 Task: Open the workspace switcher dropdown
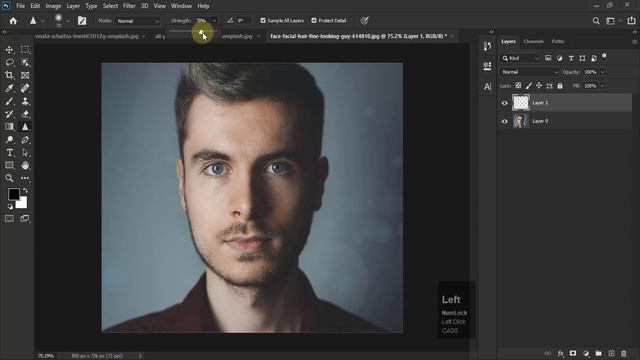pyautogui.click(x=613, y=20)
